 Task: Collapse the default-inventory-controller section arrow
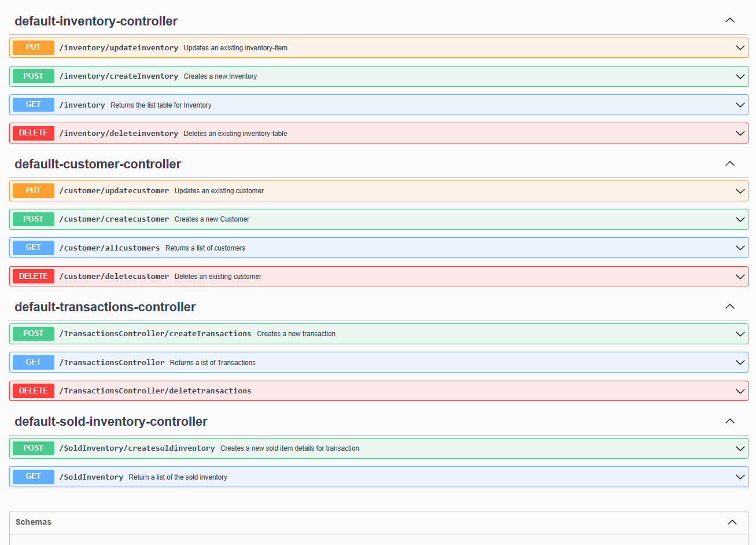coord(729,19)
